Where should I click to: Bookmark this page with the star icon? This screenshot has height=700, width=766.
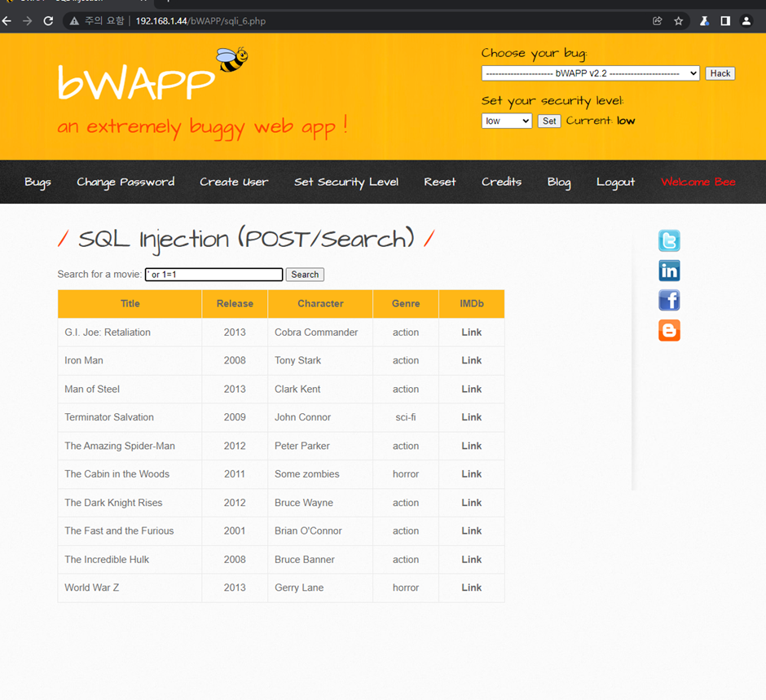click(x=679, y=21)
